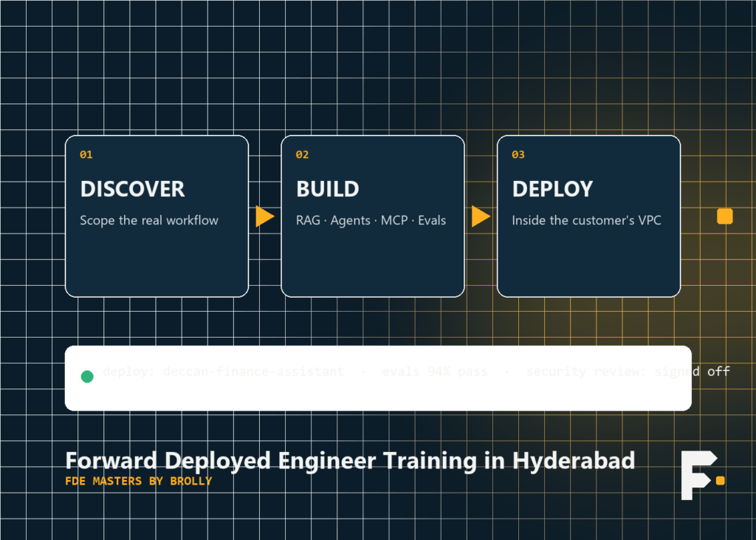Click the "03" step number

518,154
